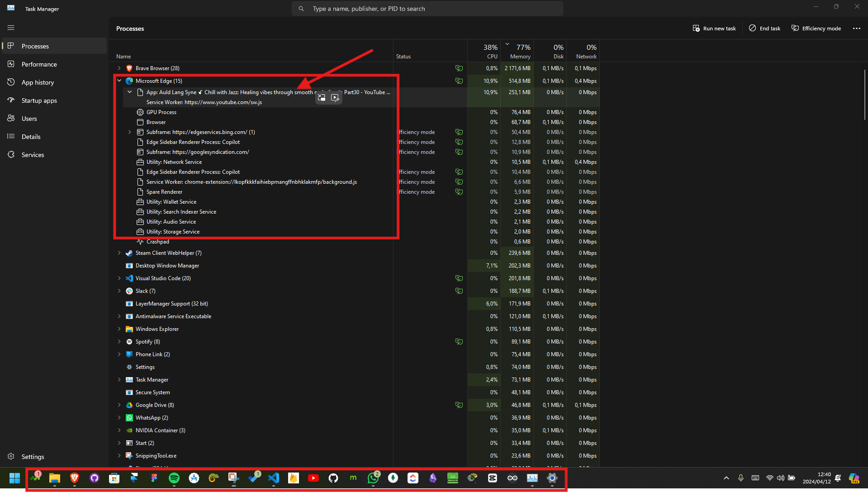Expand the Brave Browser process group
This screenshot has width=868, height=492.
click(x=119, y=68)
